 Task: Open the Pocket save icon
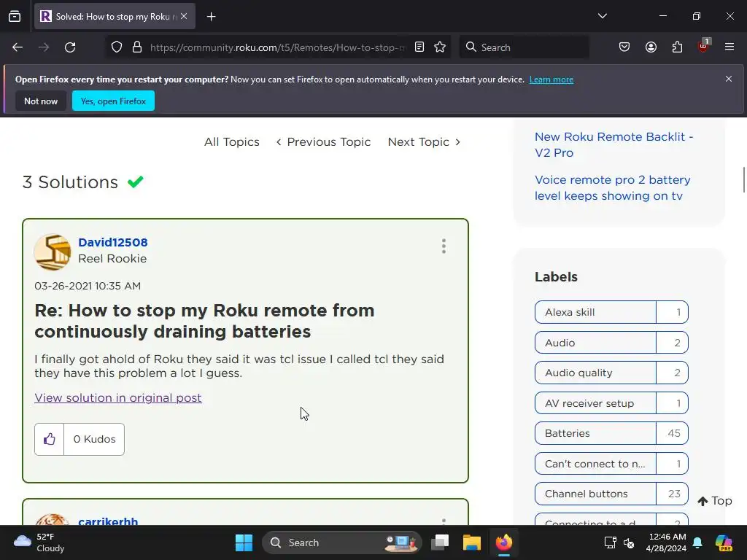click(x=624, y=47)
